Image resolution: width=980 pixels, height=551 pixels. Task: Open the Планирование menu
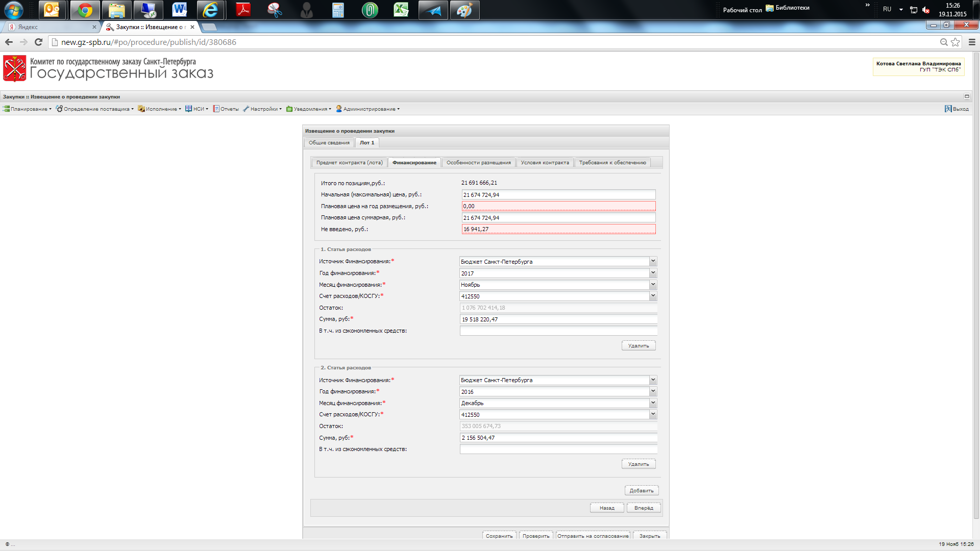tap(28, 109)
